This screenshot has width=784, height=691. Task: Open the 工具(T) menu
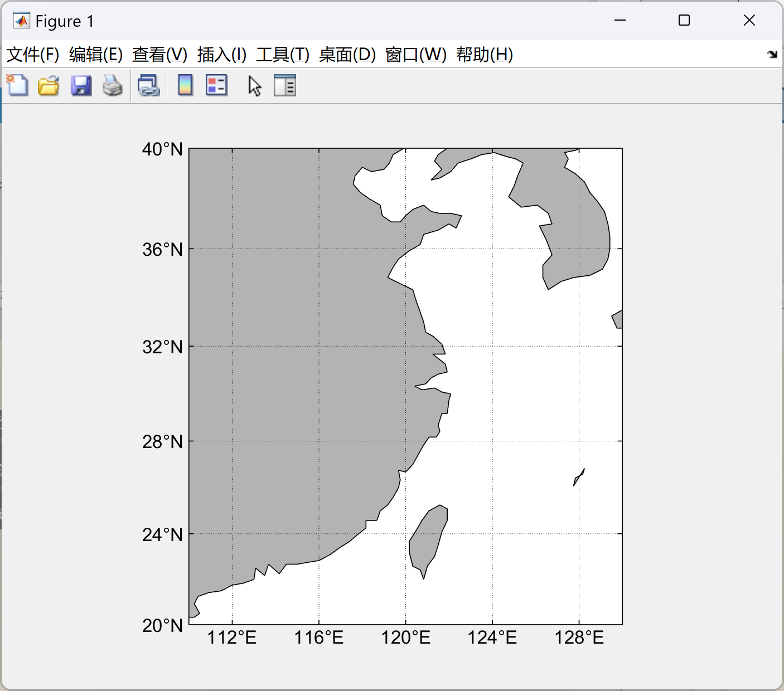281,55
